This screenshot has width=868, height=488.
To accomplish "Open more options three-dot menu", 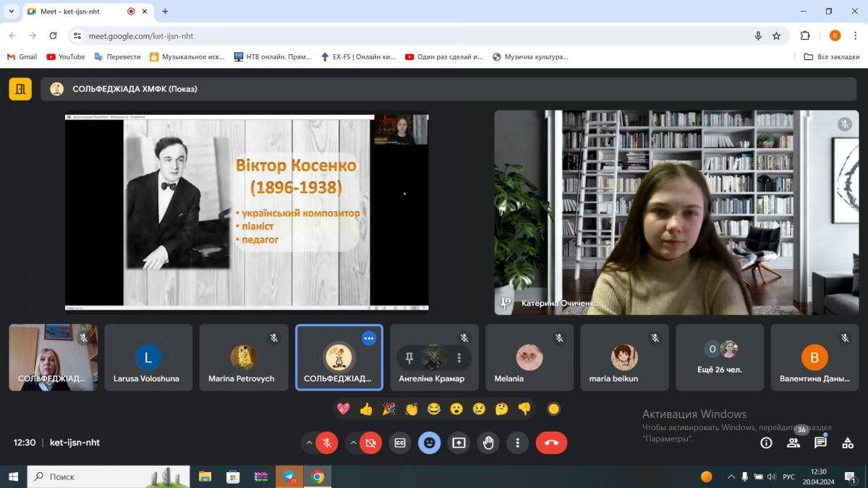I will click(517, 442).
